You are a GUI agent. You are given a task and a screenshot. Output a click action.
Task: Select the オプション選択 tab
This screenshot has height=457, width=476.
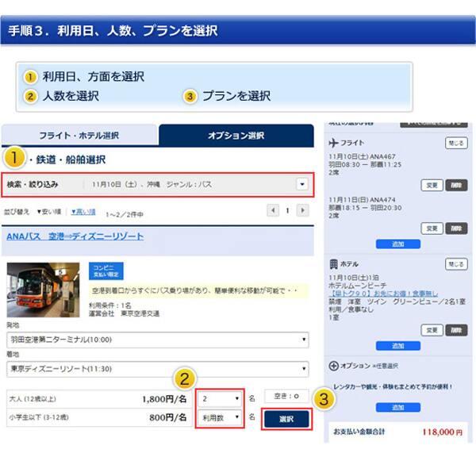236,136
